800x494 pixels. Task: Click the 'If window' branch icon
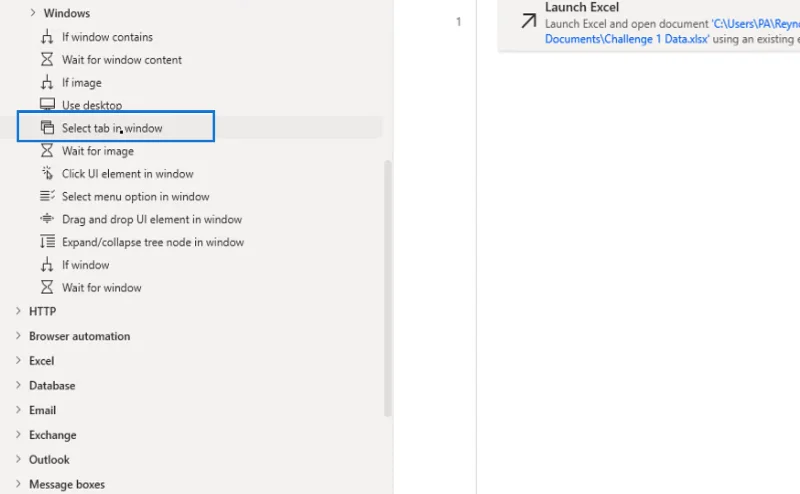(47, 264)
